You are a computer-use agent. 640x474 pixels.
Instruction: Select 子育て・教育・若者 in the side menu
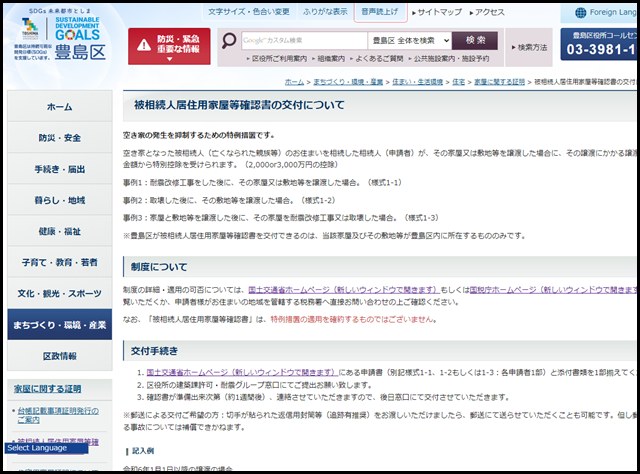pyautogui.click(x=60, y=262)
